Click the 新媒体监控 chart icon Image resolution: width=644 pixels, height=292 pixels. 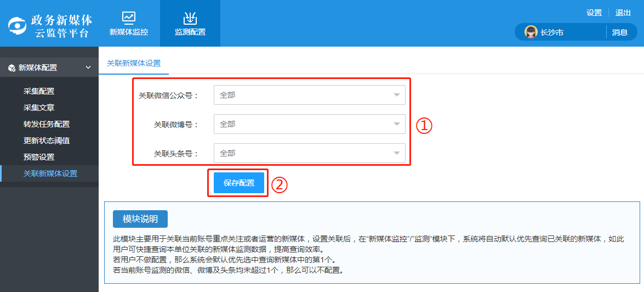point(129,18)
